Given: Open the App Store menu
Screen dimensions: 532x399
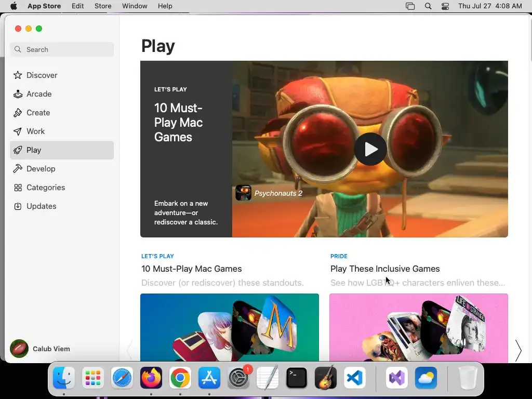Looking at the screenshot, I should (x=44, y=6).
